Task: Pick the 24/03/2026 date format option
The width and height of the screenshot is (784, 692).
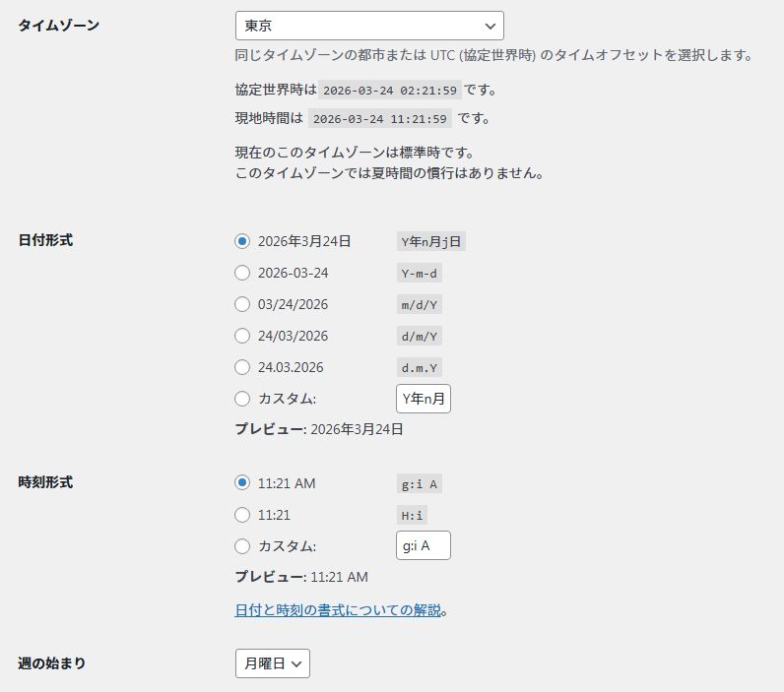Action: point(242,336)
